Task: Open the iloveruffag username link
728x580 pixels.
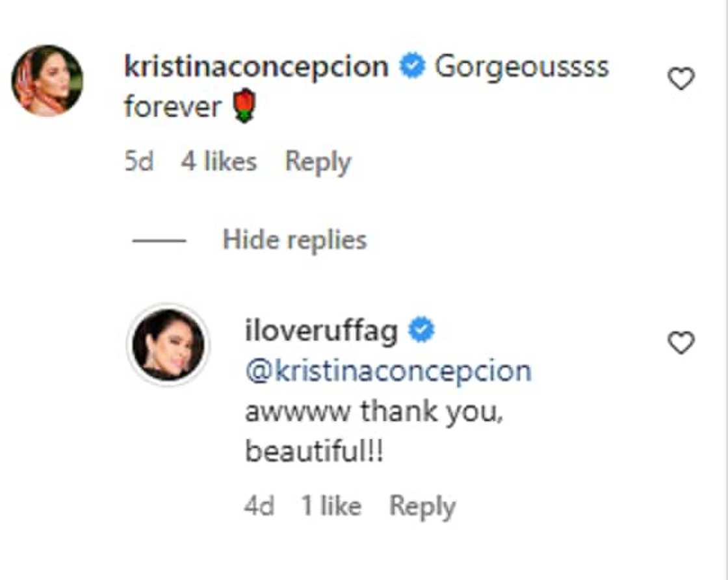Action: click(322, 331)
